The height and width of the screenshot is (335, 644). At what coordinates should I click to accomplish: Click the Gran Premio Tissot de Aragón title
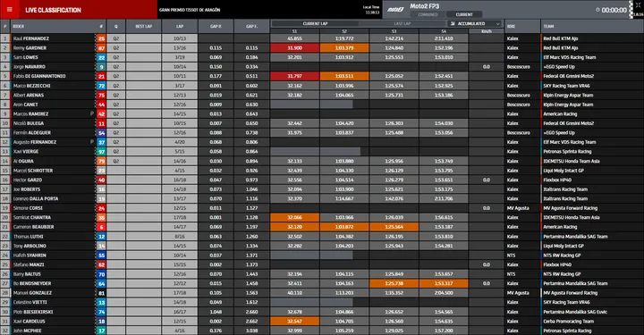[x=190, y=10]
